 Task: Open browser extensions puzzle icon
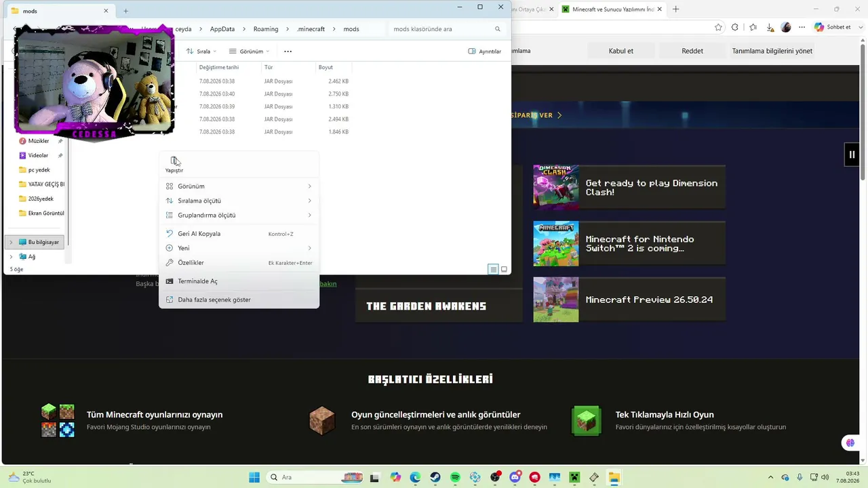click(735, 27)
